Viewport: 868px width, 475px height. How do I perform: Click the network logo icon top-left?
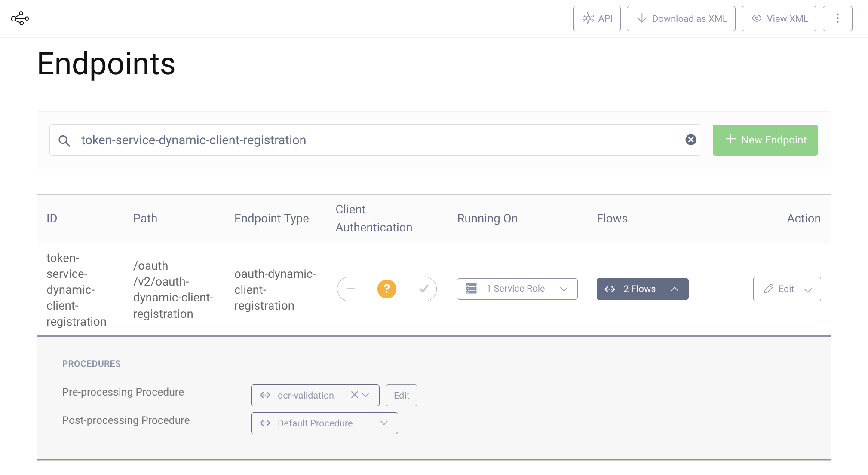click(x=20, y=18)
